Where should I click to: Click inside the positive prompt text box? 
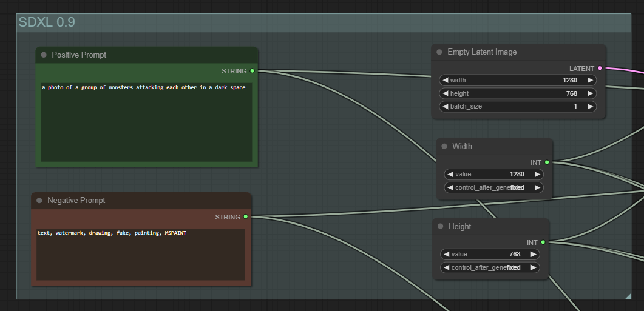(x=146, y=124)
